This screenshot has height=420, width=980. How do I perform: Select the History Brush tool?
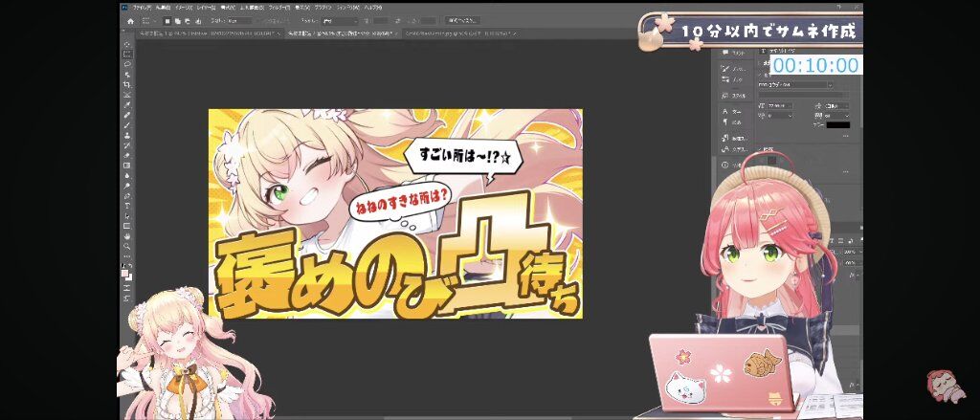(x=127, y=145)
